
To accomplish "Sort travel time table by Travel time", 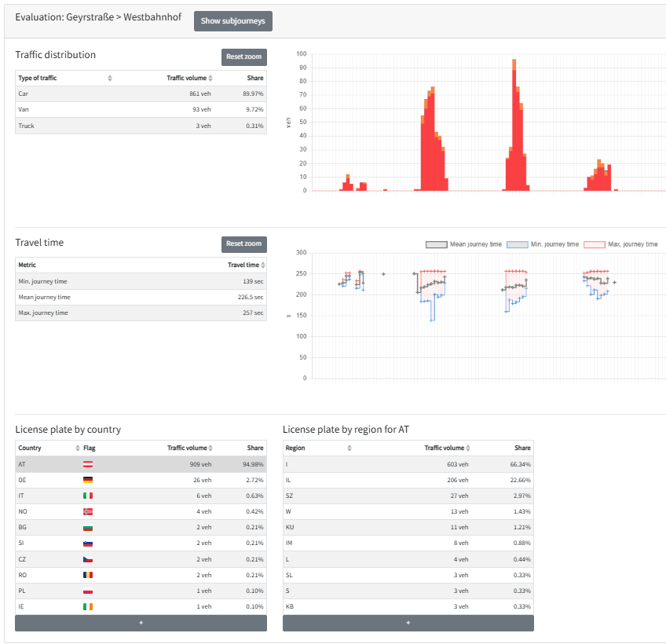I will [263, 265].
